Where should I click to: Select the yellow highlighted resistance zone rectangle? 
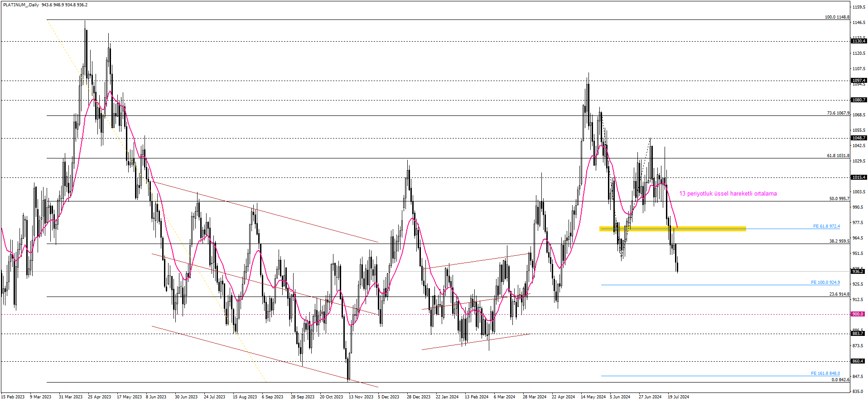tap(672, 229)
